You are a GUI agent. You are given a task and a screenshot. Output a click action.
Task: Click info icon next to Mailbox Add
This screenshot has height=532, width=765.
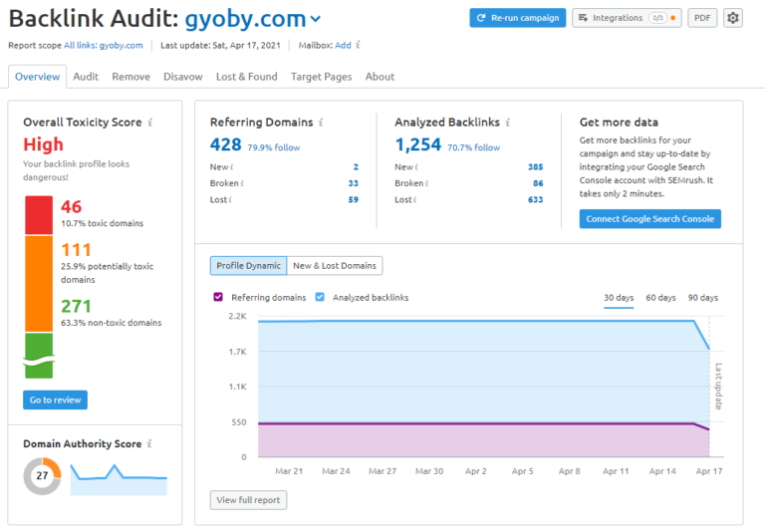pyautogui.click(x=359, y=45)
